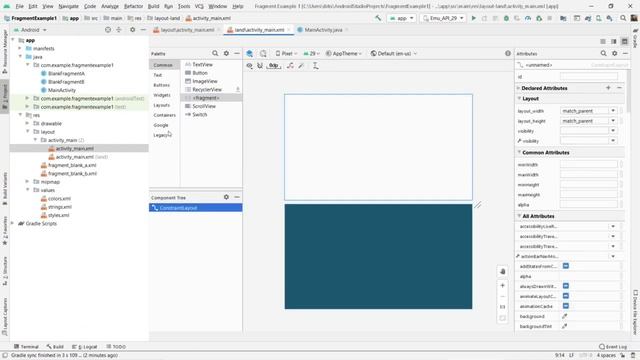The width and height of the screenshot is (640, 360).
Task: Select the dark blueprint preview canvas
Action: click(x=378, y=256)
